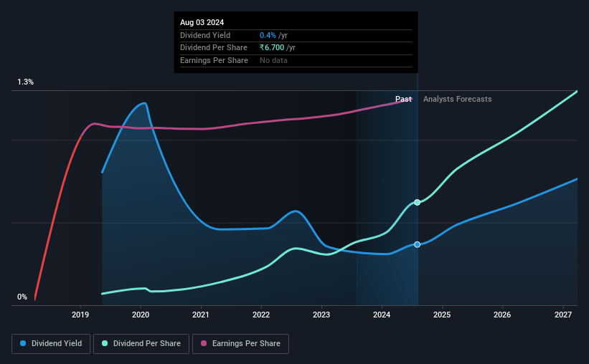This screenshot has width=589, height=364.
Task: Click the teal Dividend Per Share legend dot
Action: tap(105, 343)
